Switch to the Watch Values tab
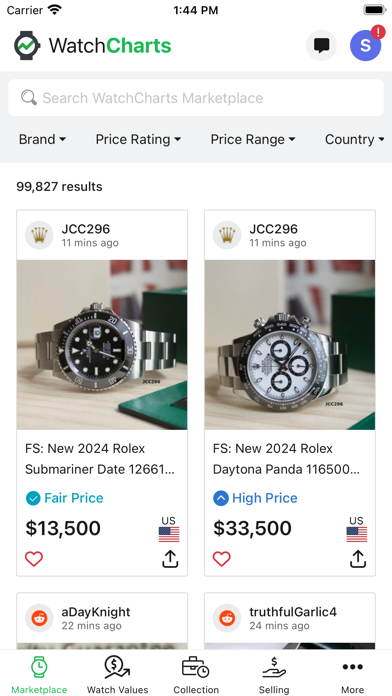 118,675
